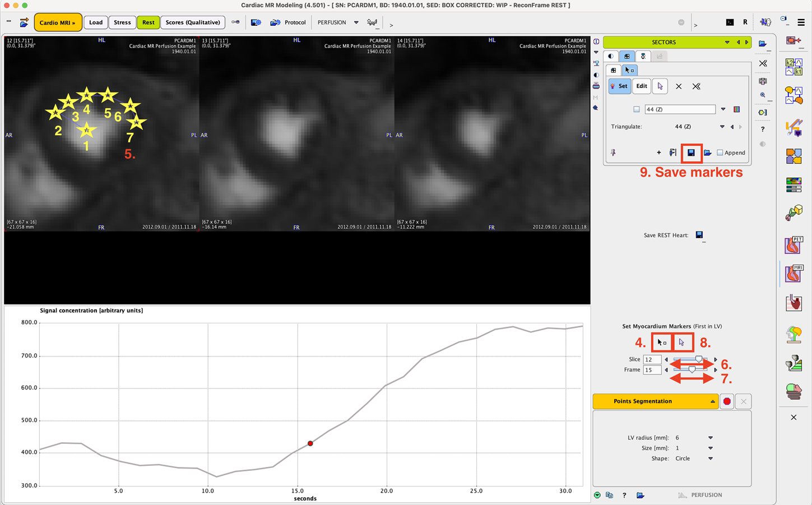The height and width of the screenshot is (505, 812).
Task: Select the grid layout tab under SECTORS
Action: click(627, 56)
